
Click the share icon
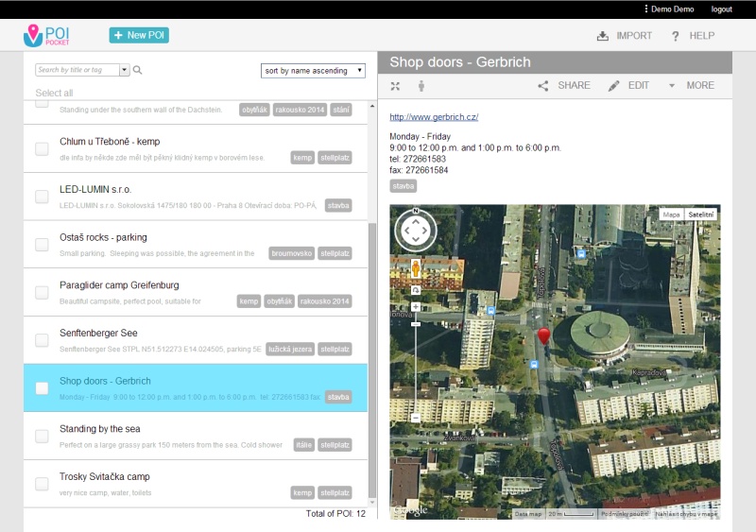coord(543,86)
